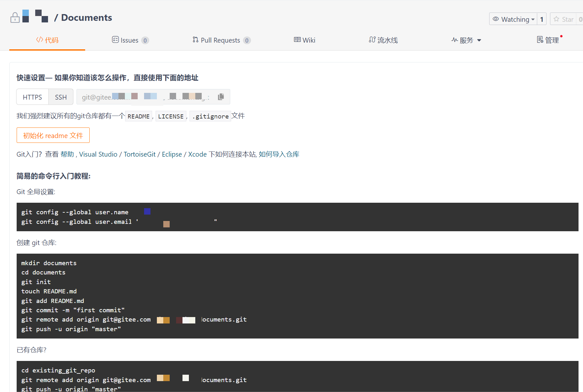Screen dimensions: 583x392
Task: Click the 'touch README.md' command line
Action: pyautogui.click(x=49, y=291)
